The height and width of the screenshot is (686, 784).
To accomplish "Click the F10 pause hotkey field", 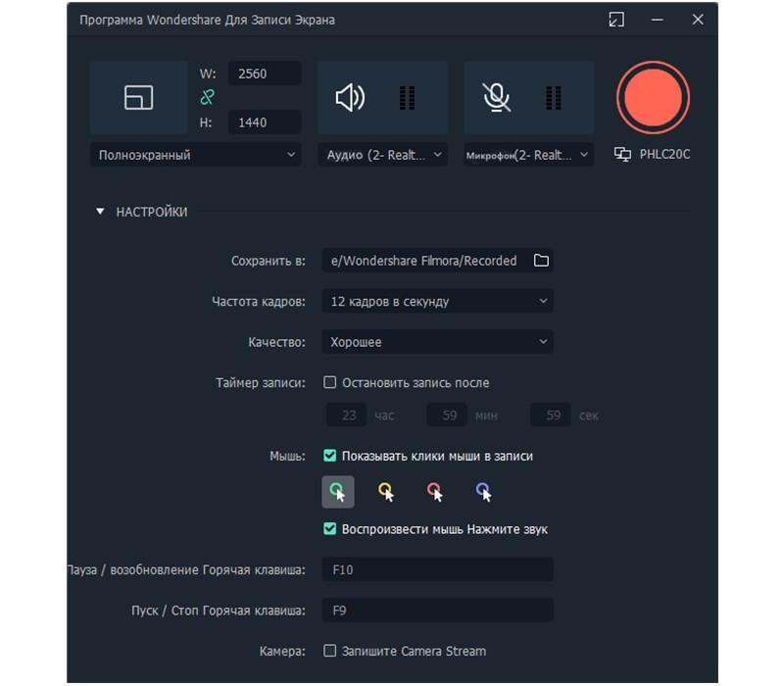I will [437, 569].
